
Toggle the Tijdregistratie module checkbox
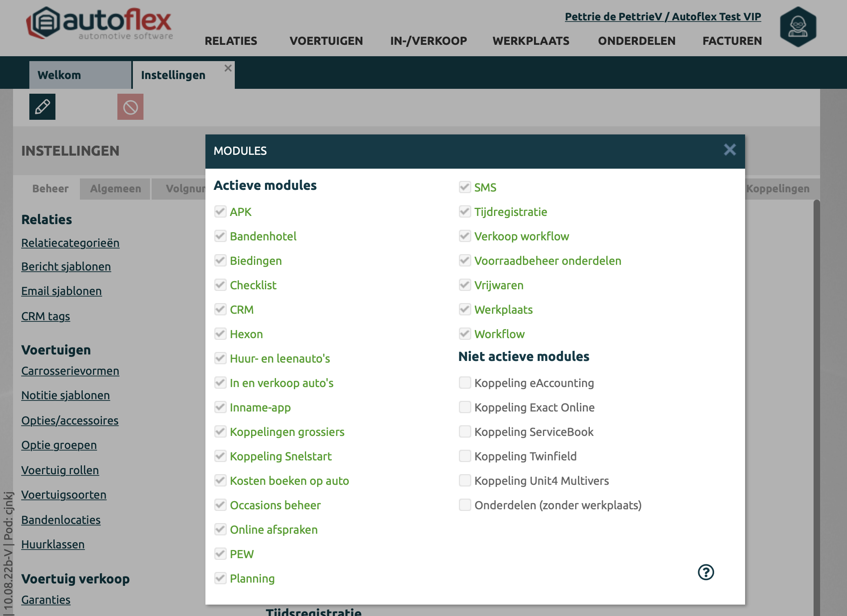(x=465, y=211)
